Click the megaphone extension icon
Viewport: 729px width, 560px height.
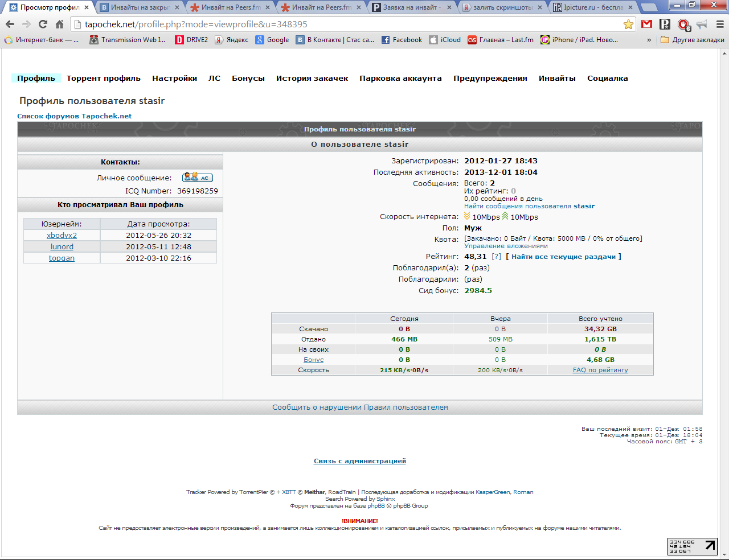(x=702, y=24)
